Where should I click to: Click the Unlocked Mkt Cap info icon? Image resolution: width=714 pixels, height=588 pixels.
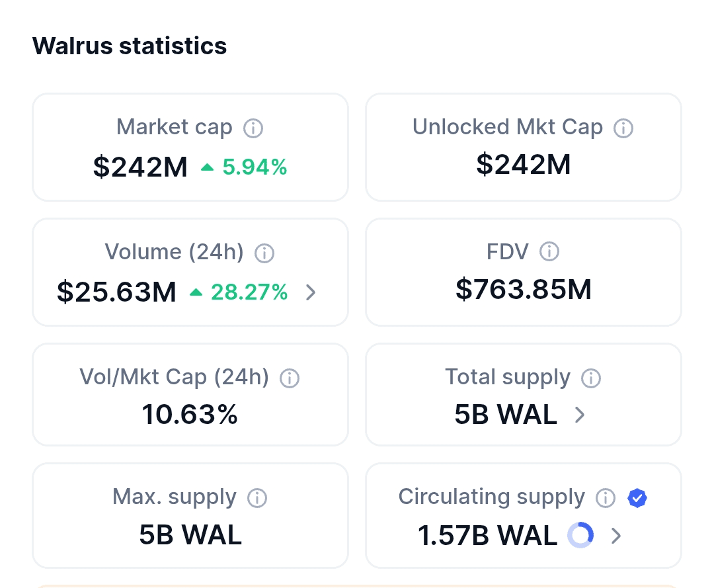623,128
